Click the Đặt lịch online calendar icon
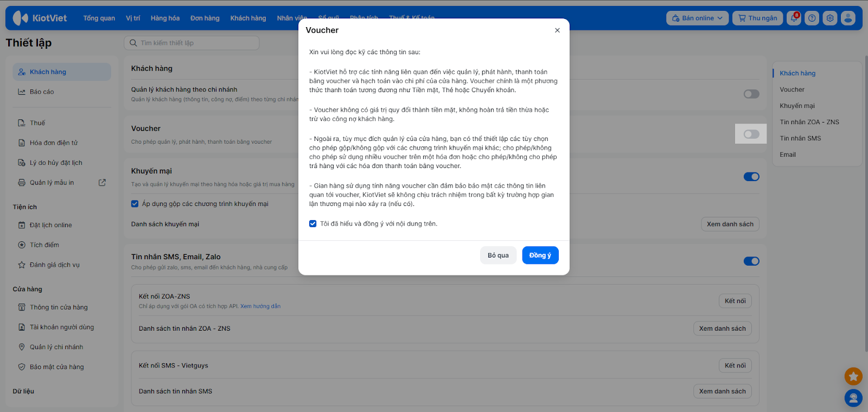This screenshot has width=868, height=412. 22,225
